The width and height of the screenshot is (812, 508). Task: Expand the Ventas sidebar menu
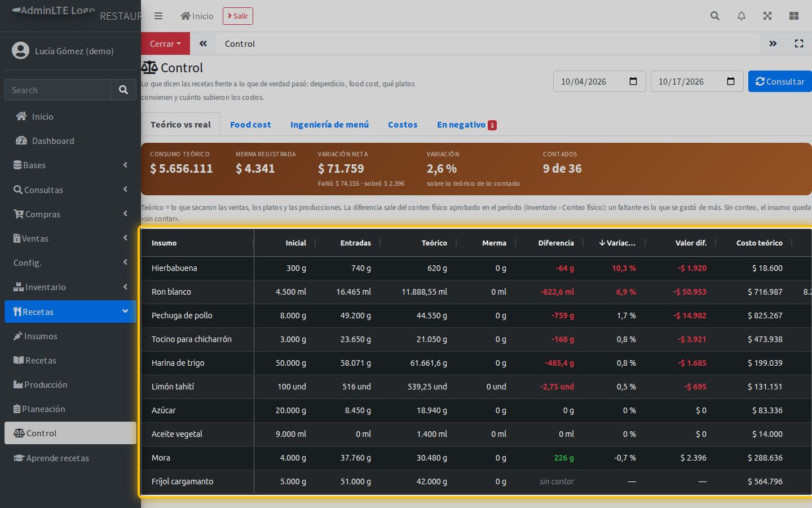pyautogui.click(x=70, y=238)
